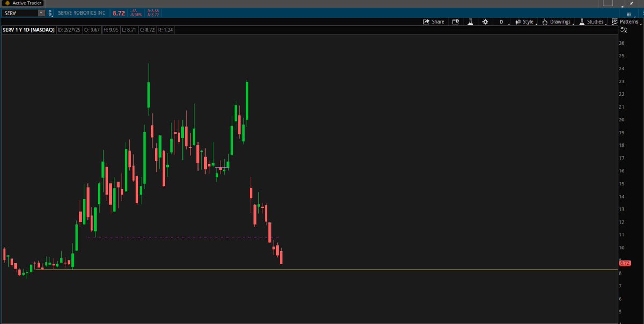Click the O: 9.67 open value
The image size is (644, 324).
click(92, 30)
